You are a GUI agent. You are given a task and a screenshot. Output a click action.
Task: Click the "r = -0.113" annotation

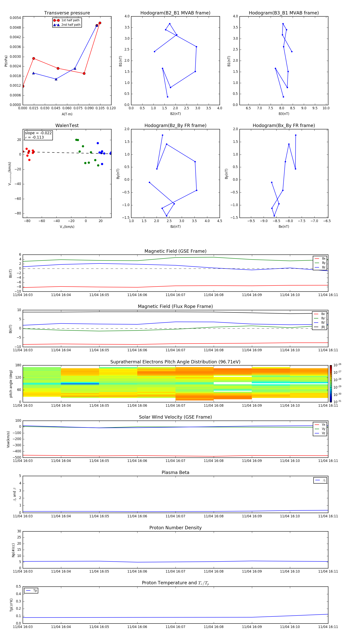[35, 137]
